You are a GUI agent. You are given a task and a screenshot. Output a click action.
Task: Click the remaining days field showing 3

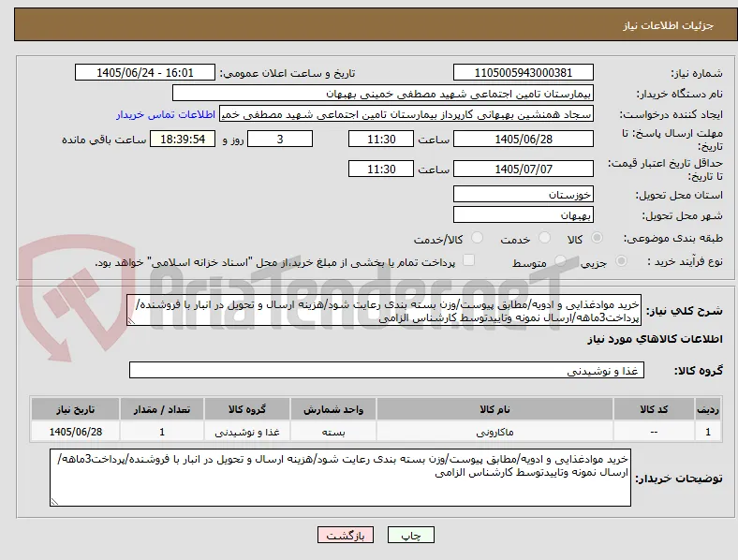(x=280, y=140)
